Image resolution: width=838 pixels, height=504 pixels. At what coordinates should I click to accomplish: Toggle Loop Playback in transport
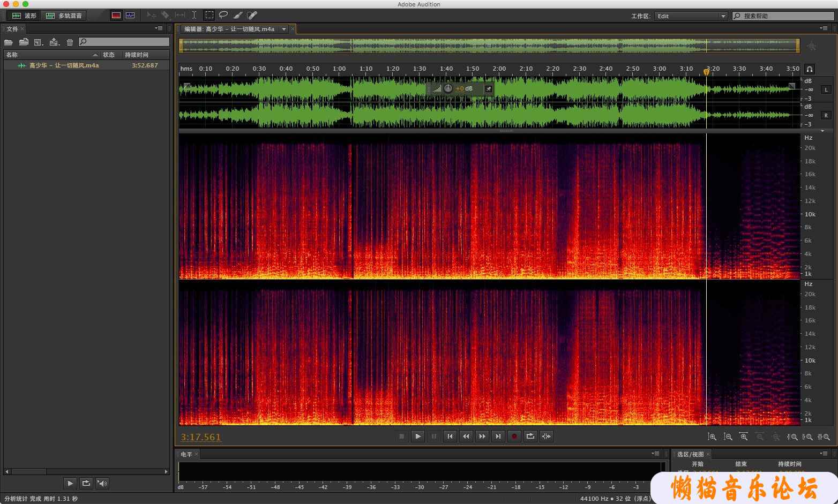pyautogui.click(x=530, y=437)
